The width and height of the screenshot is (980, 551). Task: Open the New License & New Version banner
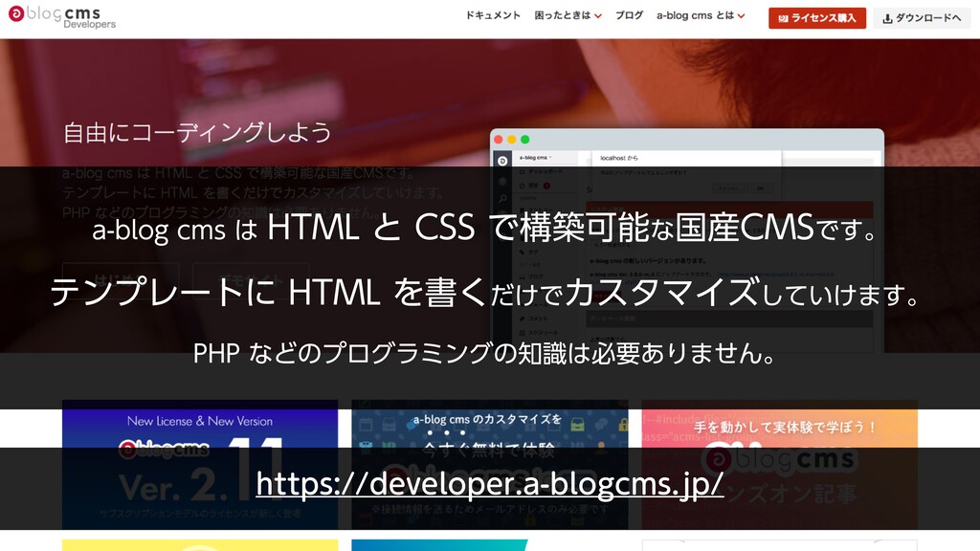click(200, 464)
